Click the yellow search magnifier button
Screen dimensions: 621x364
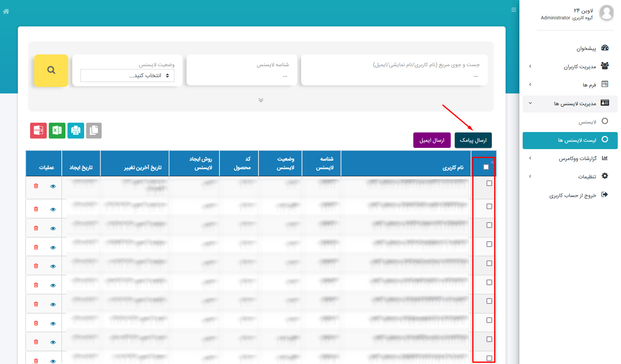[x=51, y=70]
